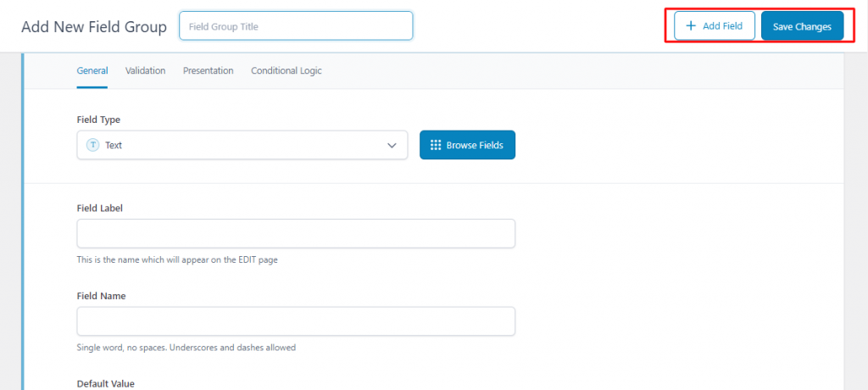Click the Browse Fields button label
Screen dimensions: 868x390
tap(475, 145)
